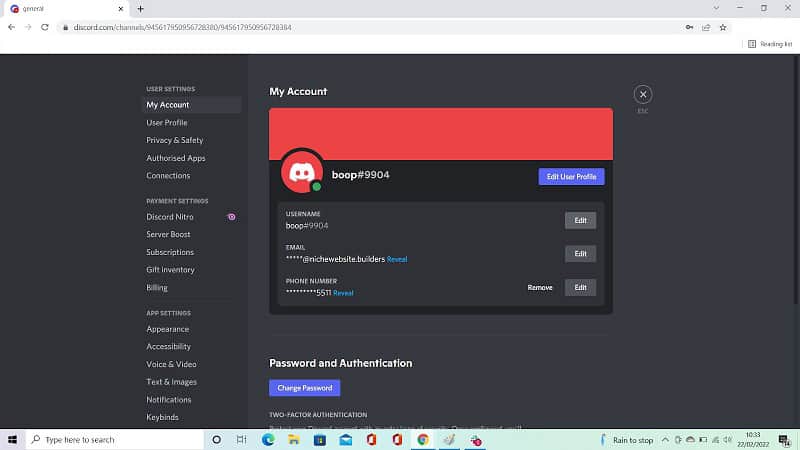Screen dimensions: 800x450
Task: Switch to Chrome on the taskbar
Action: (422, 439)
